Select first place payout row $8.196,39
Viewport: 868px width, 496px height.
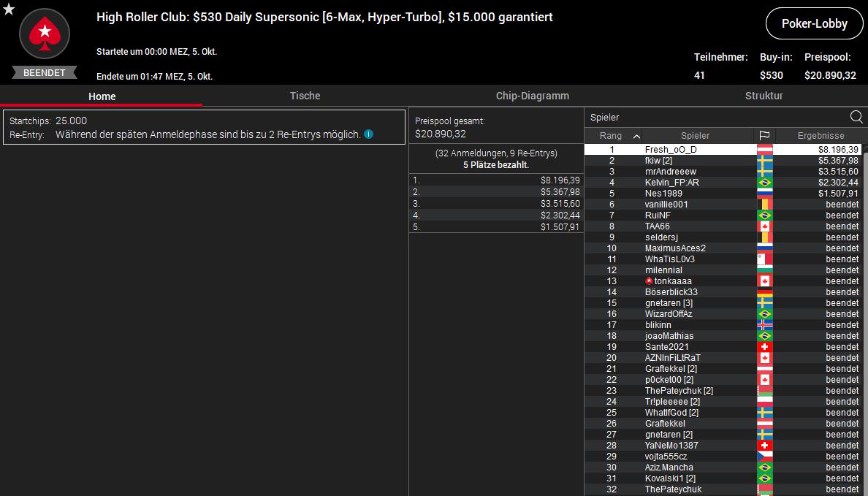(496, 180)
